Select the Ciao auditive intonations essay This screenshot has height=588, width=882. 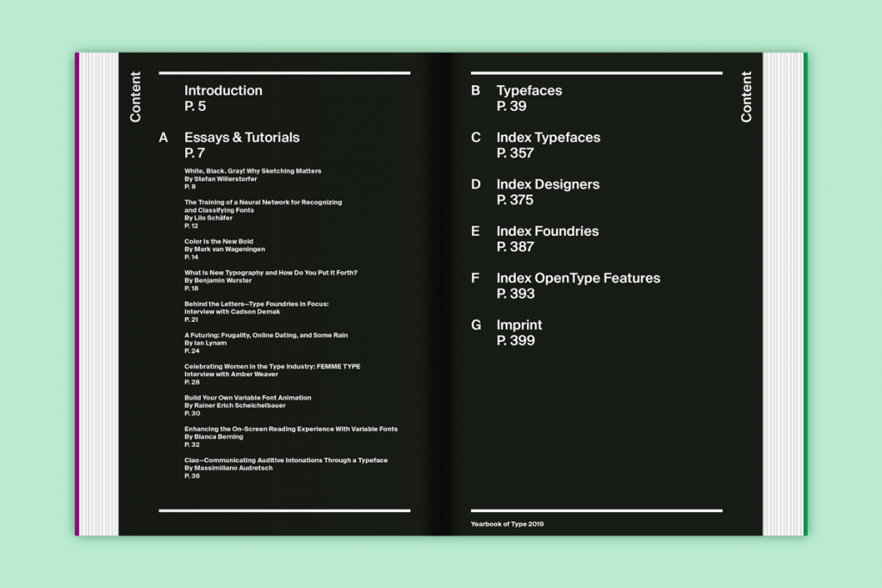pyautogui.click(x=286, y=466)
